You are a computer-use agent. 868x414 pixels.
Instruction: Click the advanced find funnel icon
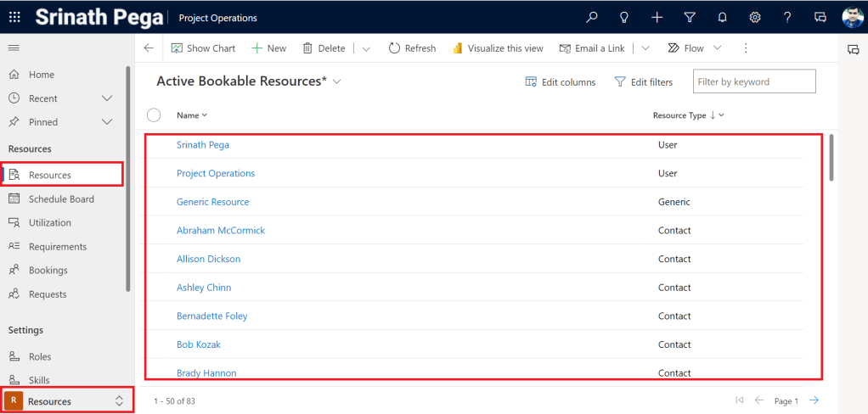tap(690, 17)
